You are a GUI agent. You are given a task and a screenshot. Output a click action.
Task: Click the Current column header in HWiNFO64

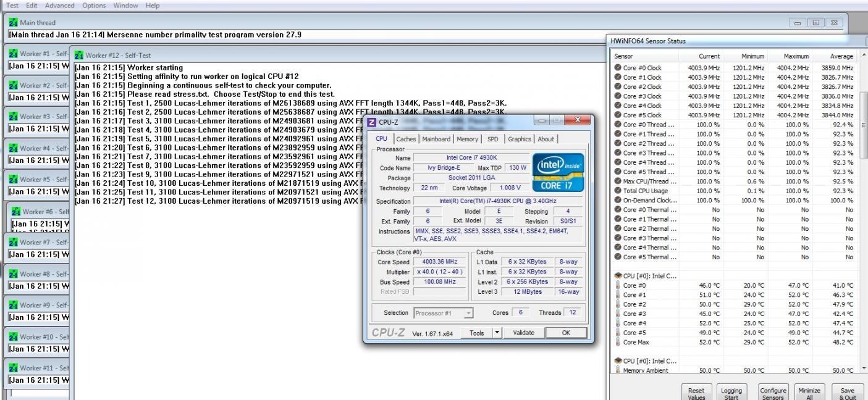tap(701, 56)
